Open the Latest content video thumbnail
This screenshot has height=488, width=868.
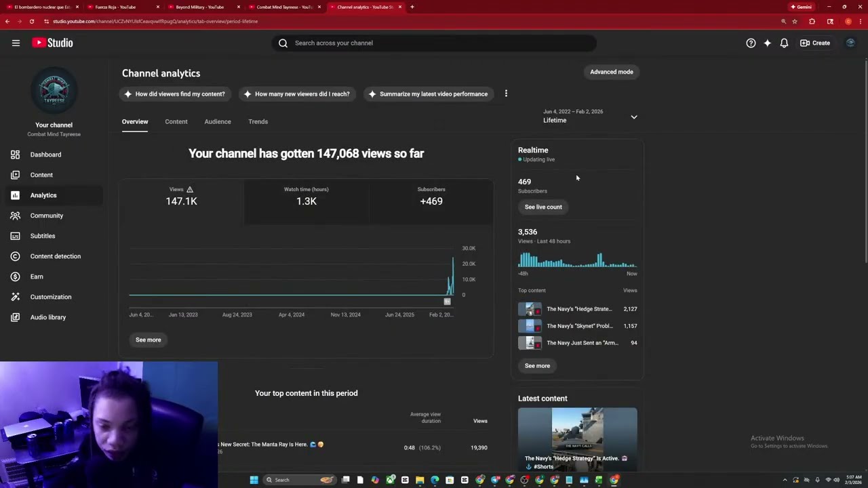[578, 440]
